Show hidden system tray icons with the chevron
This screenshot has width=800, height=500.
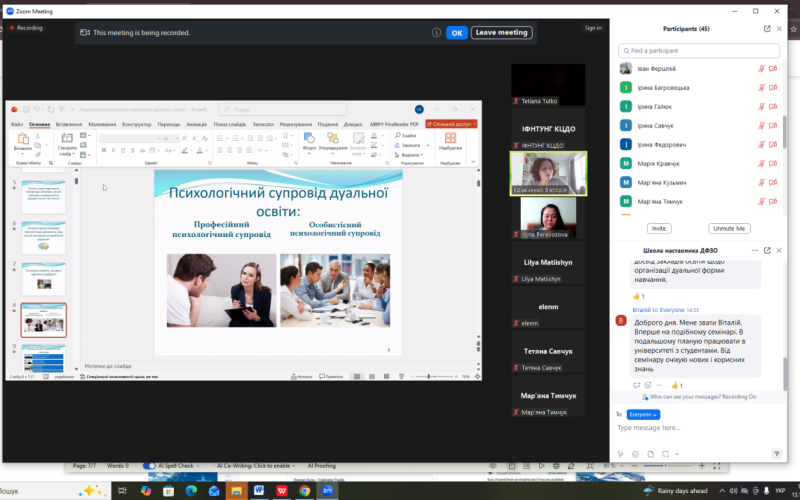click(x=722, y=491)
